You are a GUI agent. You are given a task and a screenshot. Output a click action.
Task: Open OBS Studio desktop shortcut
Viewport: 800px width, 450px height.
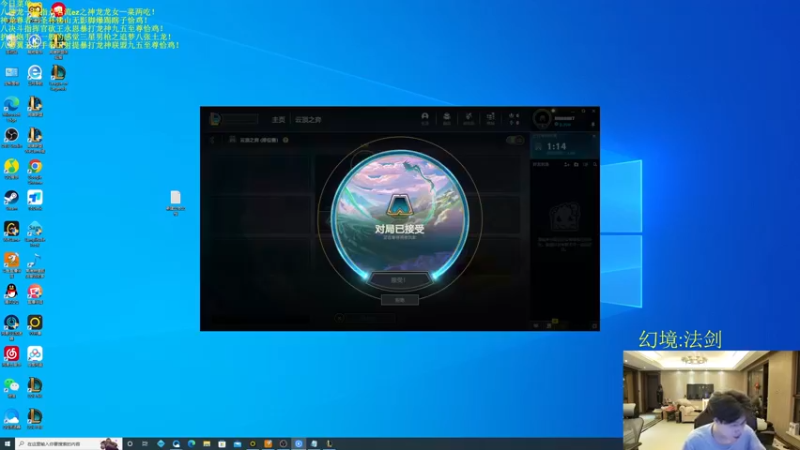11,138
